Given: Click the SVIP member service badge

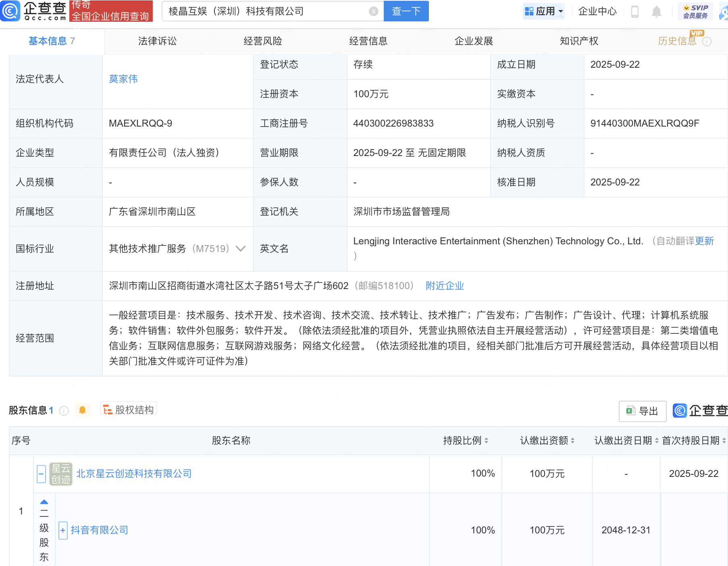Looking at the screenshot, I should coord(695,11).
